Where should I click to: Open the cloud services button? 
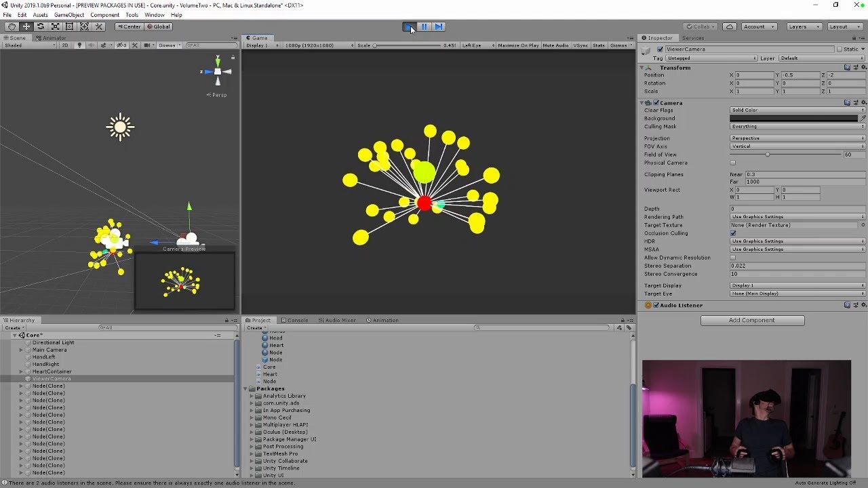(730, 26)
